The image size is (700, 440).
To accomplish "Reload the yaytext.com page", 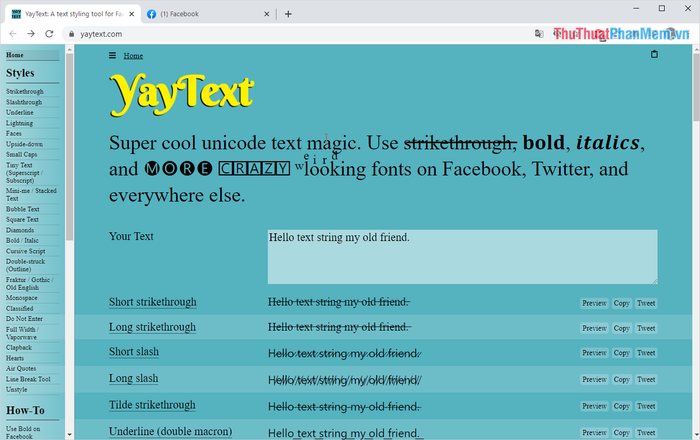I will [49, 34].
